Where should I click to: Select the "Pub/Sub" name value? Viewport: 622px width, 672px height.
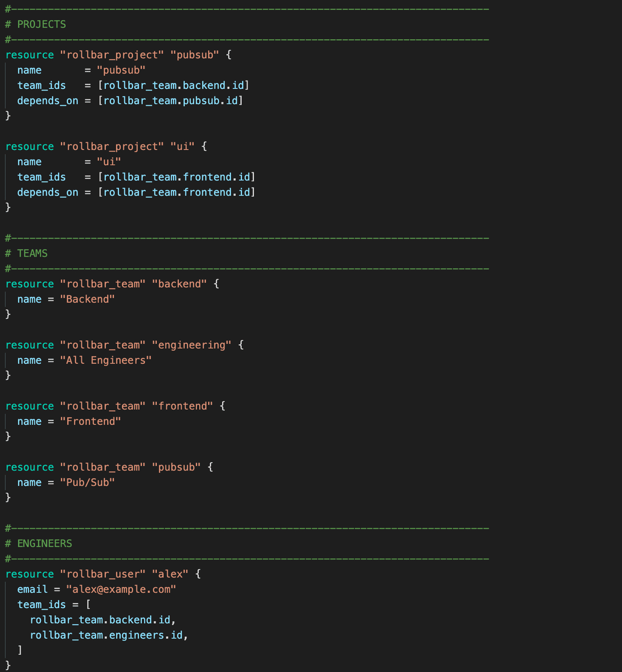[x=88, y=482]
